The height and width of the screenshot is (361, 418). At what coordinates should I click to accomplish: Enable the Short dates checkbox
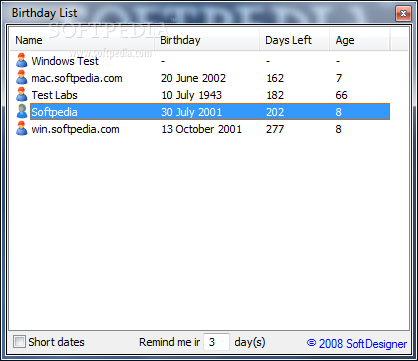[19, 342]
